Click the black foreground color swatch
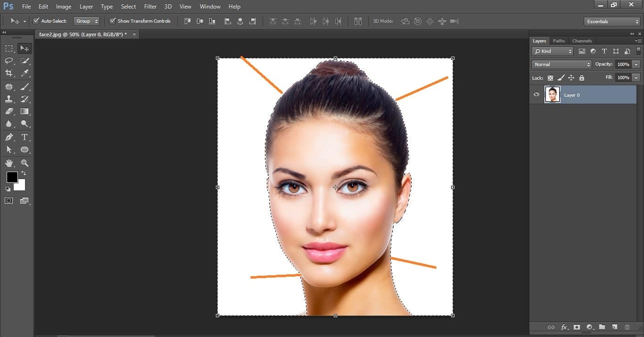This screenshot has width=644, height=337. (12, 177)
